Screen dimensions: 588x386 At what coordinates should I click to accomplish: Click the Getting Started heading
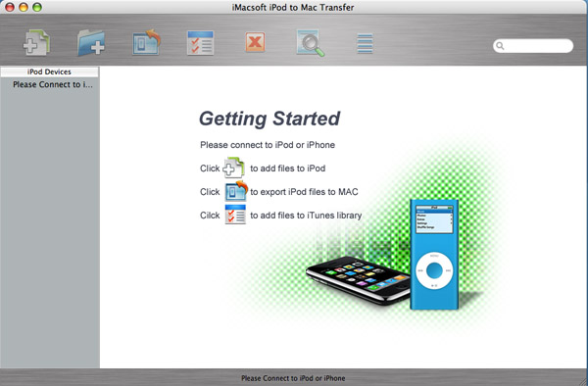[269, 119]
